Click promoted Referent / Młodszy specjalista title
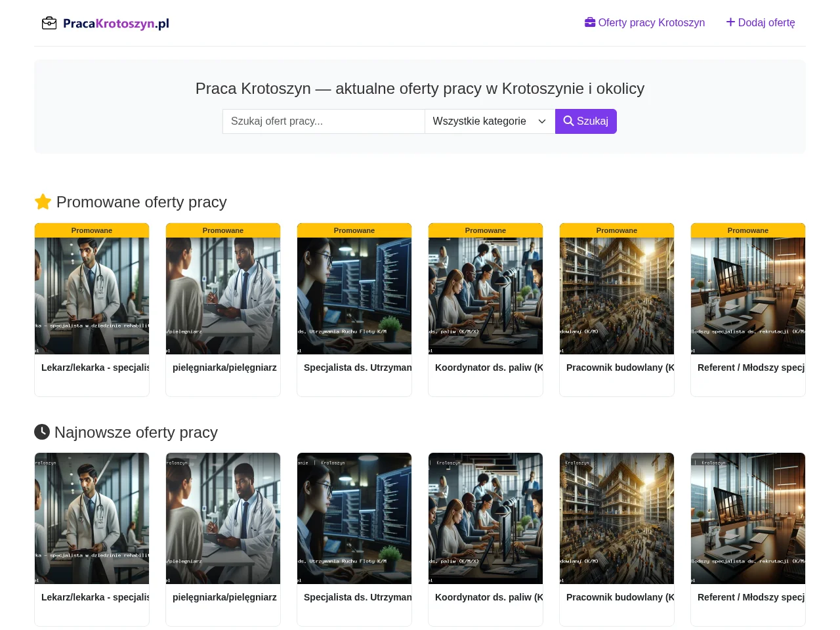840x630 pixels. tap(751, 367)
